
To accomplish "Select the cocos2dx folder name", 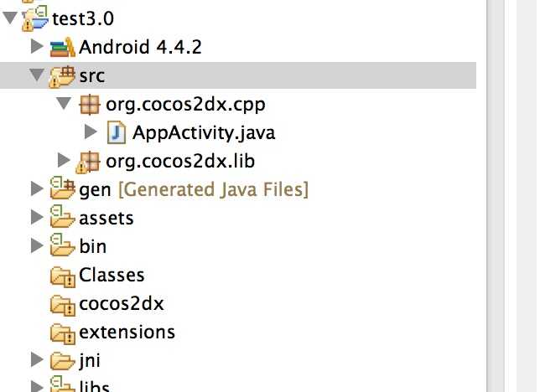I will (x=122, y=303).
